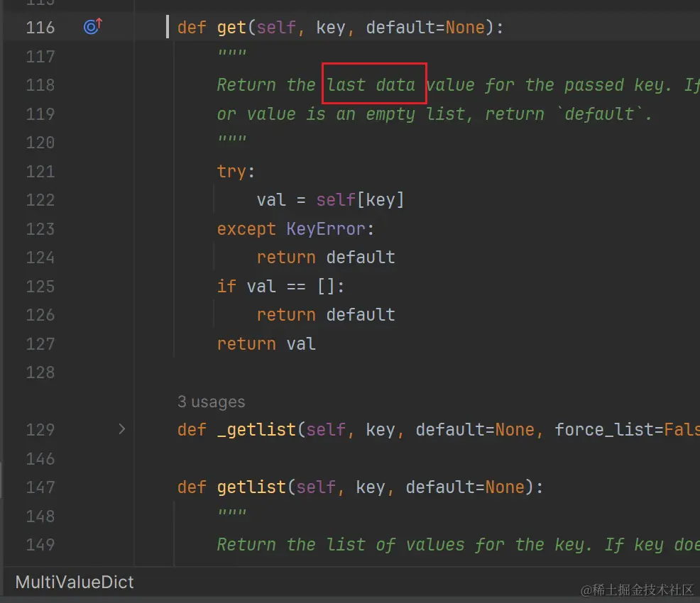Image resolution: width=700 pixels, height=603 pixels.
Task: Click line number 121 in the gutter
Action: pyautogui.click(x=40, y=172)
